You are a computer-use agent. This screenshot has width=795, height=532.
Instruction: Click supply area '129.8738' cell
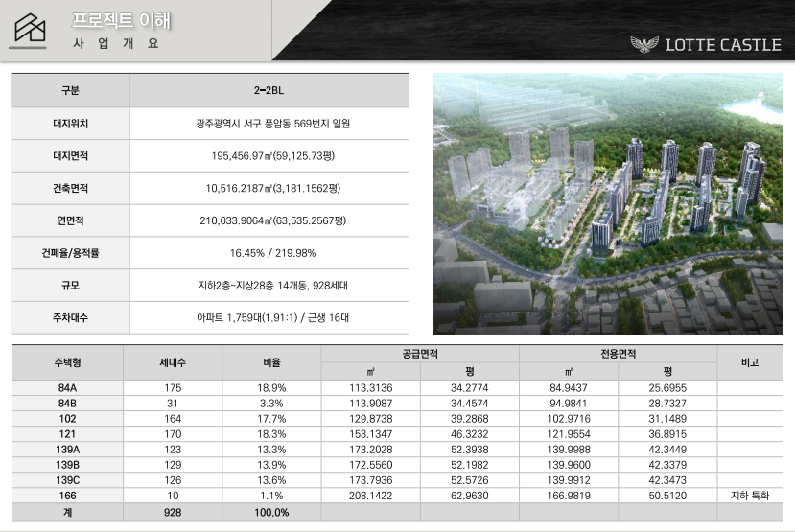pos(370,419)
